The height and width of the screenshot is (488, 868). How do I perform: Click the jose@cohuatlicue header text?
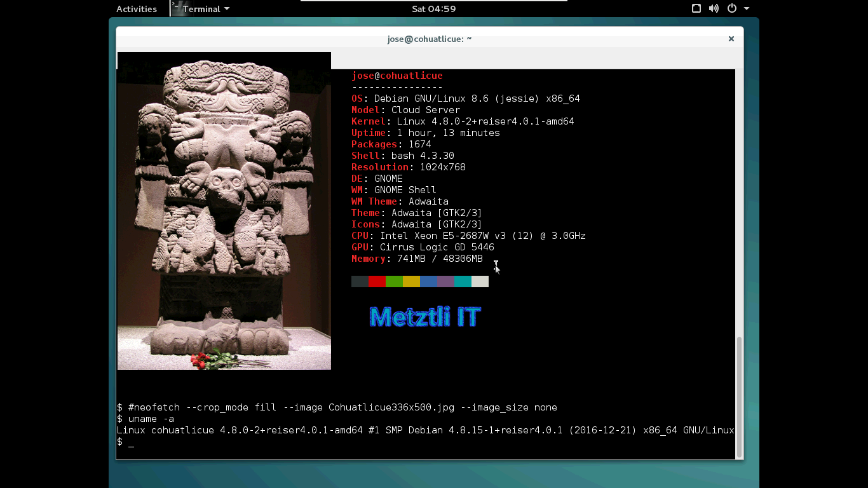tap(397, 76)
